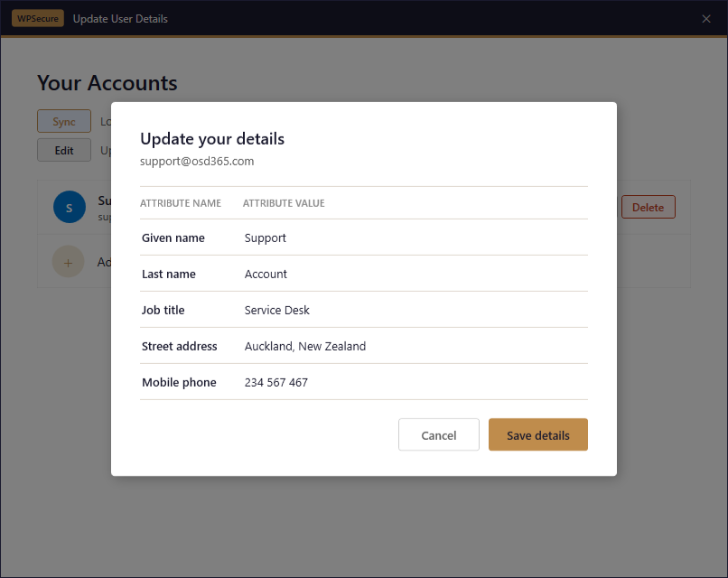Edit the Given name value Support
Screen dimensions: 728x578
coord(266,238)
